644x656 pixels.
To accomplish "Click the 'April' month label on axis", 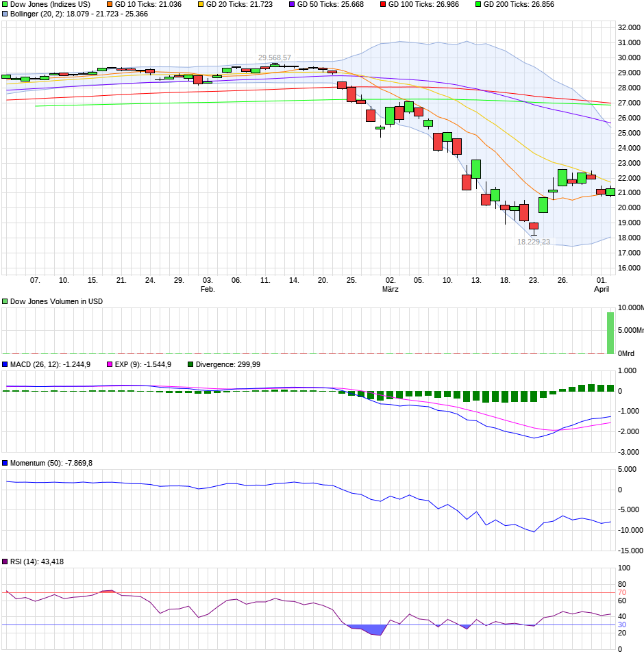I will [602, 289].
